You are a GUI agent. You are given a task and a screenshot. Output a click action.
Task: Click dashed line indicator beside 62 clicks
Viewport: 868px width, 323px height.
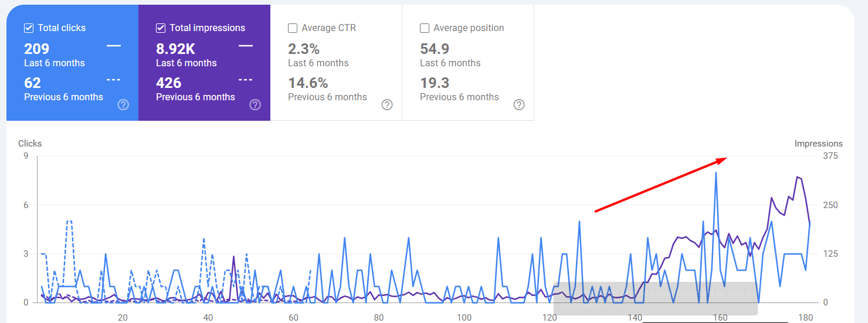coord(114,80)
